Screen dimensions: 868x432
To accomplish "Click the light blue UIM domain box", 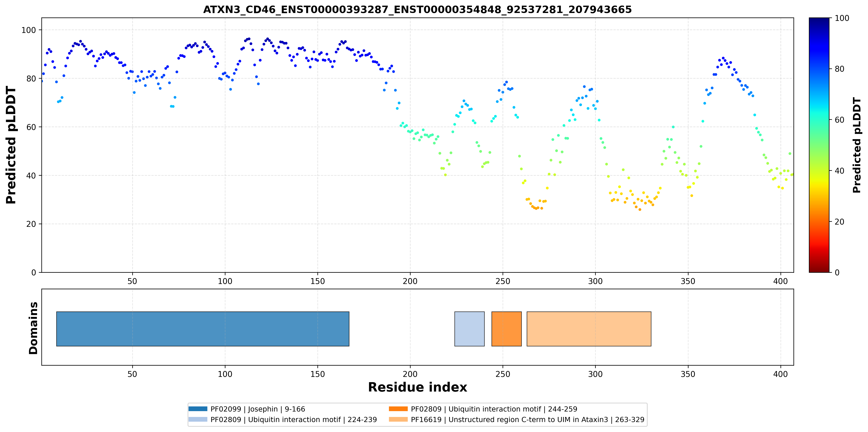I will pyautogui.click(x=469, y=329).
